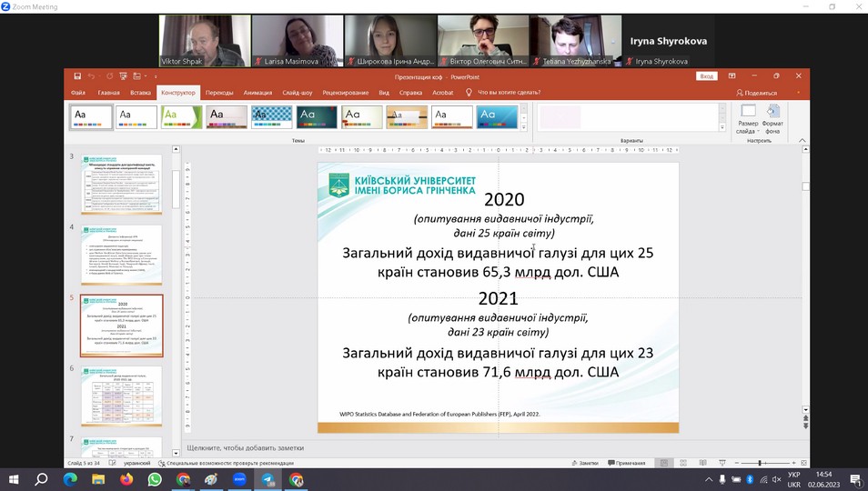Image resolution: width=868 pixels, height=491 pixels.
Task: Expand the themes gallery dropdown
Action: 523,128
